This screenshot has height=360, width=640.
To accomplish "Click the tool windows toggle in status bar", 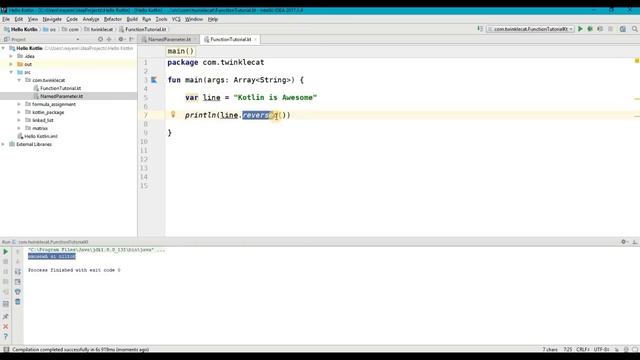I will (x=6, y=349).
